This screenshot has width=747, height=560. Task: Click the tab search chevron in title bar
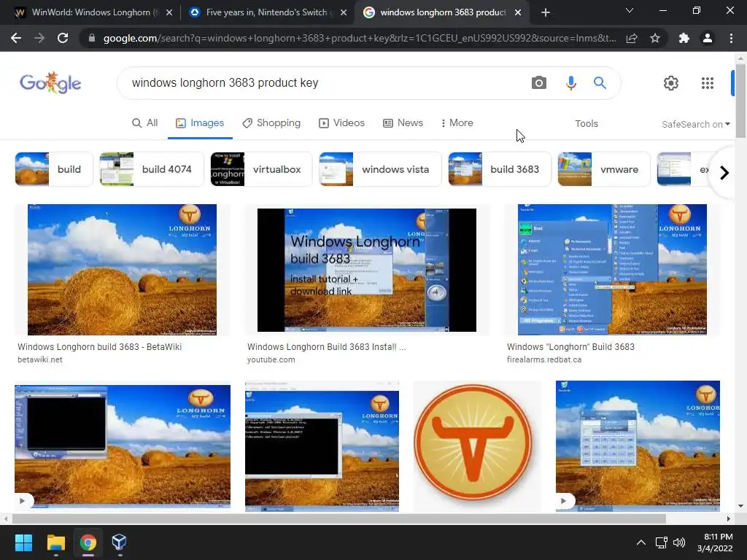point(630,10)
